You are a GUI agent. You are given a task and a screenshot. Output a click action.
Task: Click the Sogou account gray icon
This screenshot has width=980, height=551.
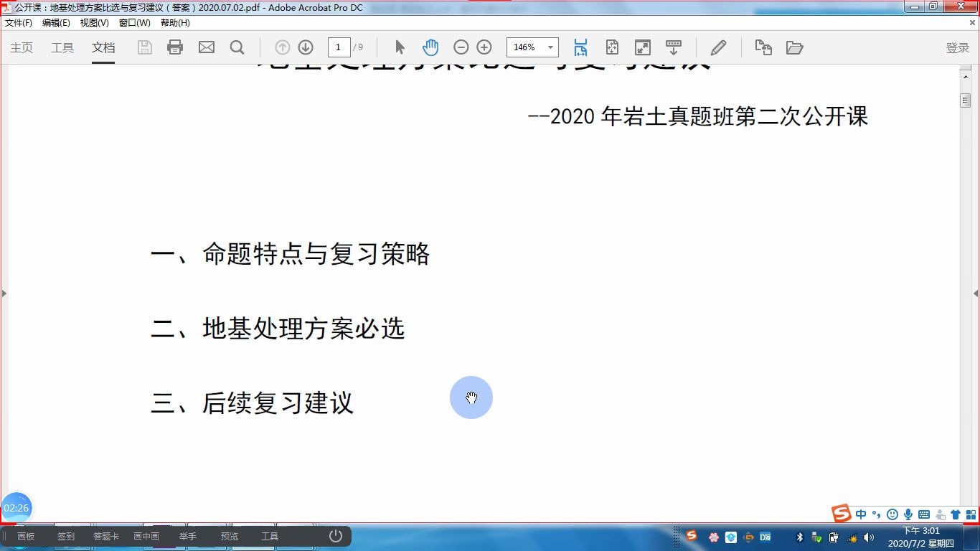pyautogui.click(x=940, y=514)
